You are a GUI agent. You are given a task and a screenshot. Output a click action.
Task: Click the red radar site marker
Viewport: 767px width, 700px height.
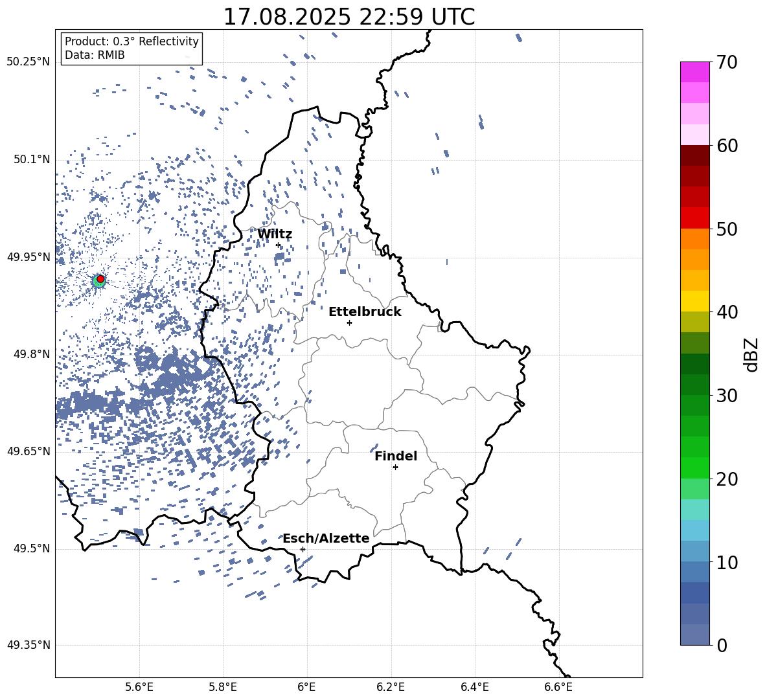coord(100,279)
